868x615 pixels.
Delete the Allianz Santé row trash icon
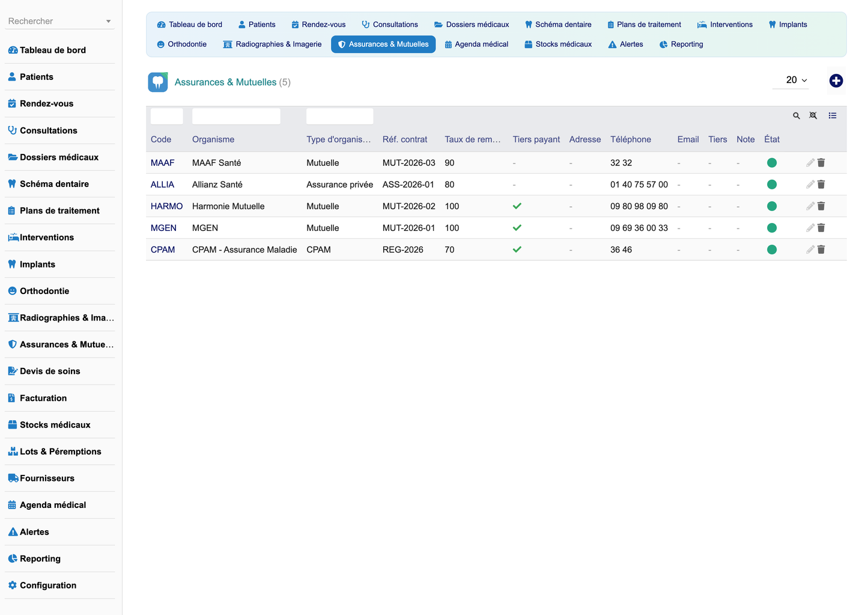(x=821, y=185)
